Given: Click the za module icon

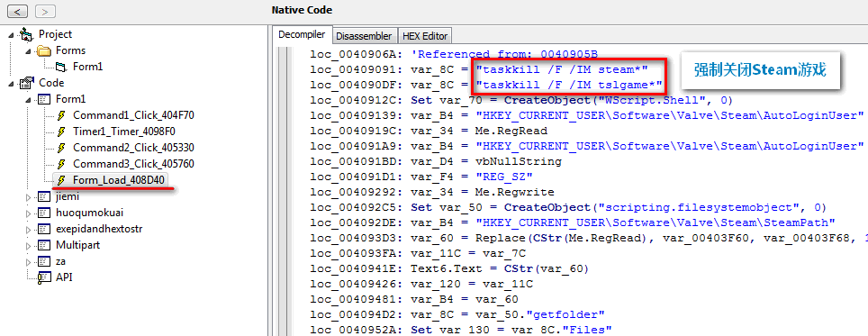Looking at the screenshot, I should (x=43, y=261).
